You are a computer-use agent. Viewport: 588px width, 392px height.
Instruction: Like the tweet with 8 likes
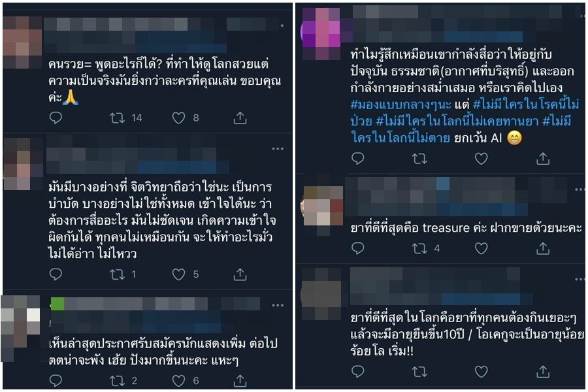[x=178, y=118]
